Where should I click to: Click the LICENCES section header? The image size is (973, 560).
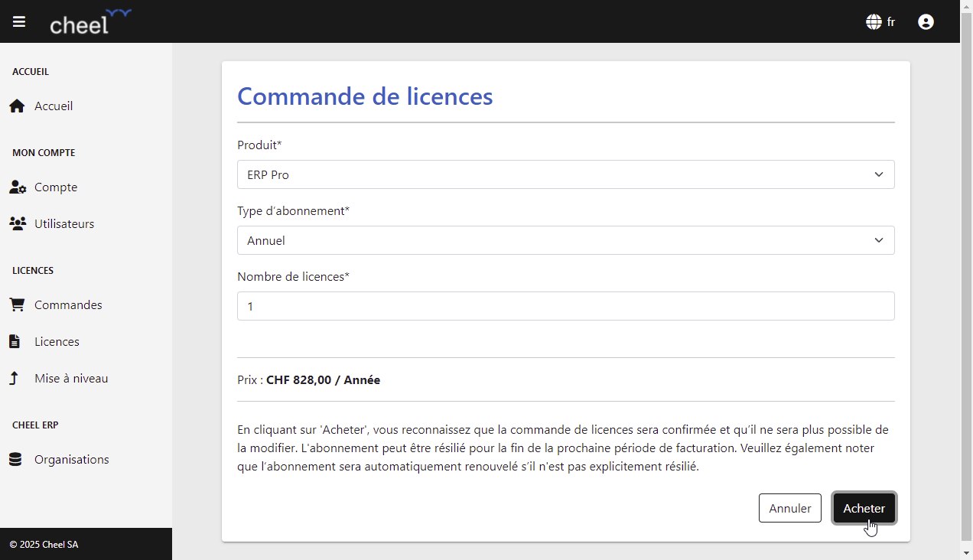coord(33,271)
